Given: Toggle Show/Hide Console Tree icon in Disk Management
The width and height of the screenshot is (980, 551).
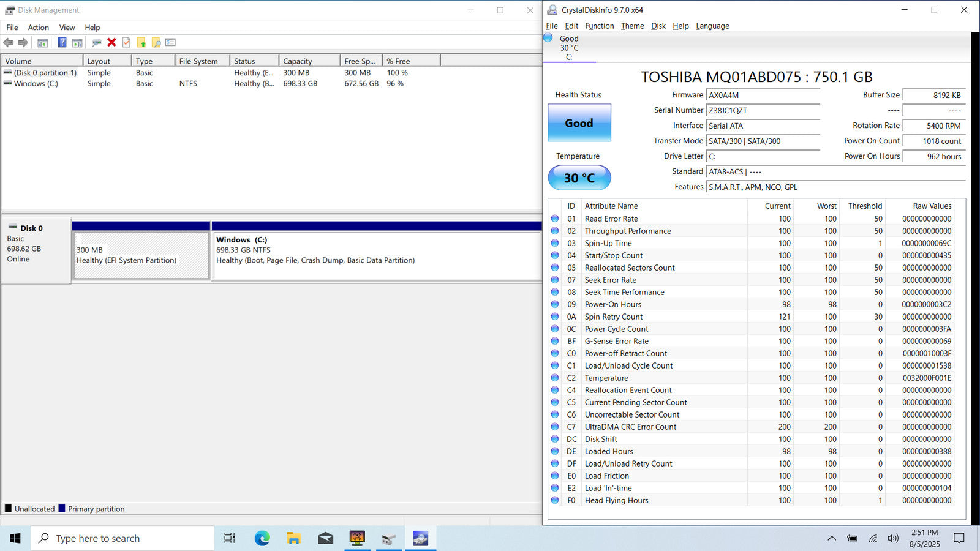Looking at the screenshot, I should [43, 43].
